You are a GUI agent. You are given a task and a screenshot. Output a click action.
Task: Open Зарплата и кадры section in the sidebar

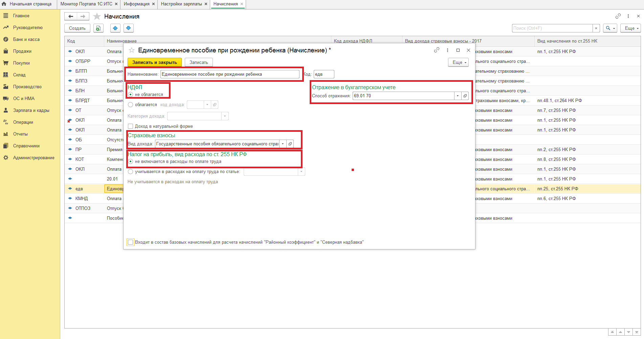(x=31, y=110)
